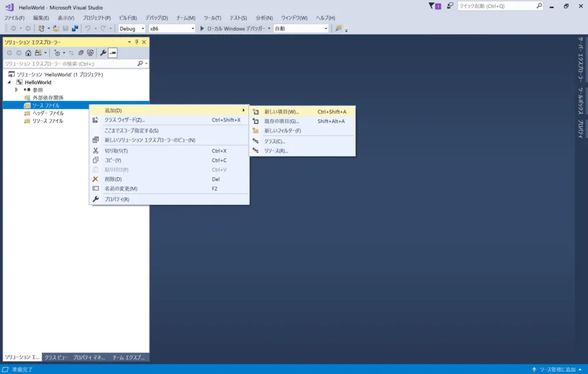The height and width of the screenshot is (374, 588).
Task: Click the new project toolbar icon
Action: click(41, 29)
